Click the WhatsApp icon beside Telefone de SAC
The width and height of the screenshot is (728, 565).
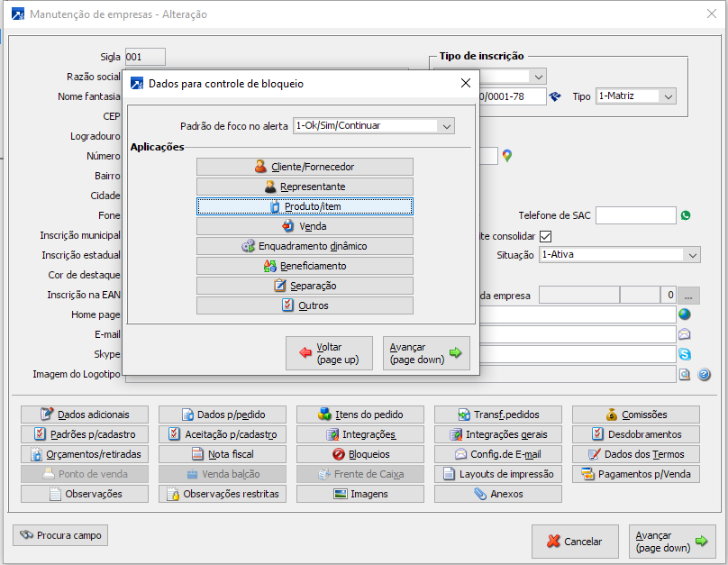point(686,215)
